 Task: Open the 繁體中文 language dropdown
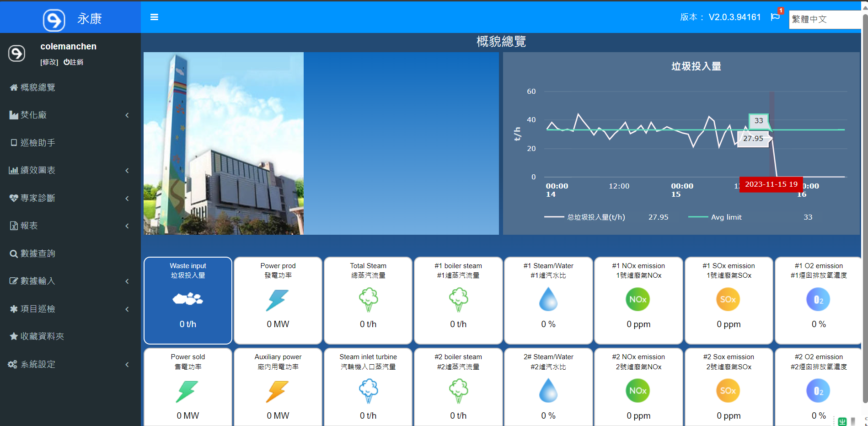(x=825, y=19)
